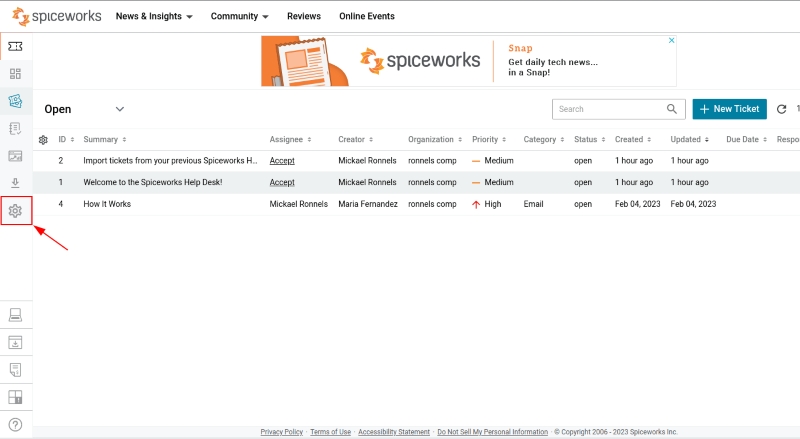800x439 pixels.
Task: Click Medium priority on ticket 1
Action: 493,182
